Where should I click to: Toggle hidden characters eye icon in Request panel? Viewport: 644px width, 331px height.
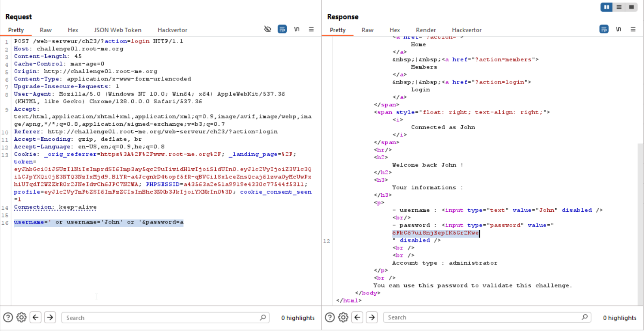click(x=267, y=29)
